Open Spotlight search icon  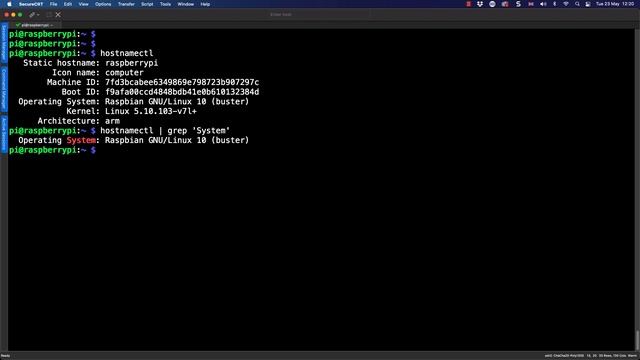(577, 4)
